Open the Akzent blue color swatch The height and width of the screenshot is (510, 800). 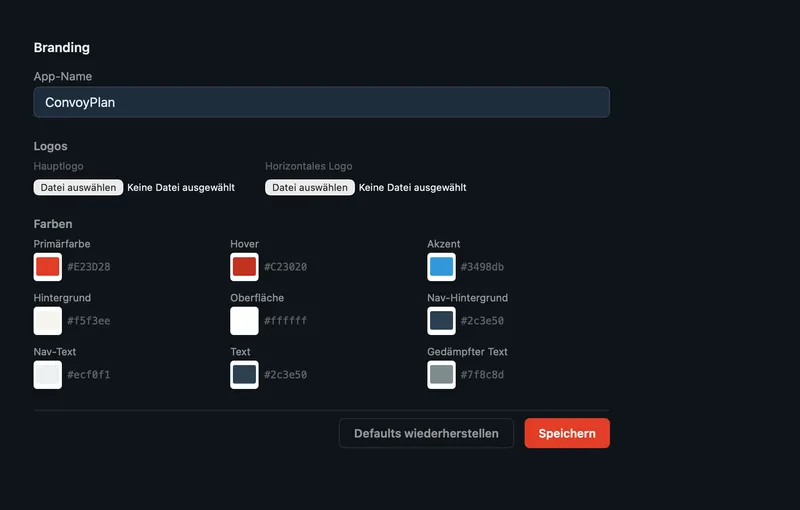click(441, 267)
